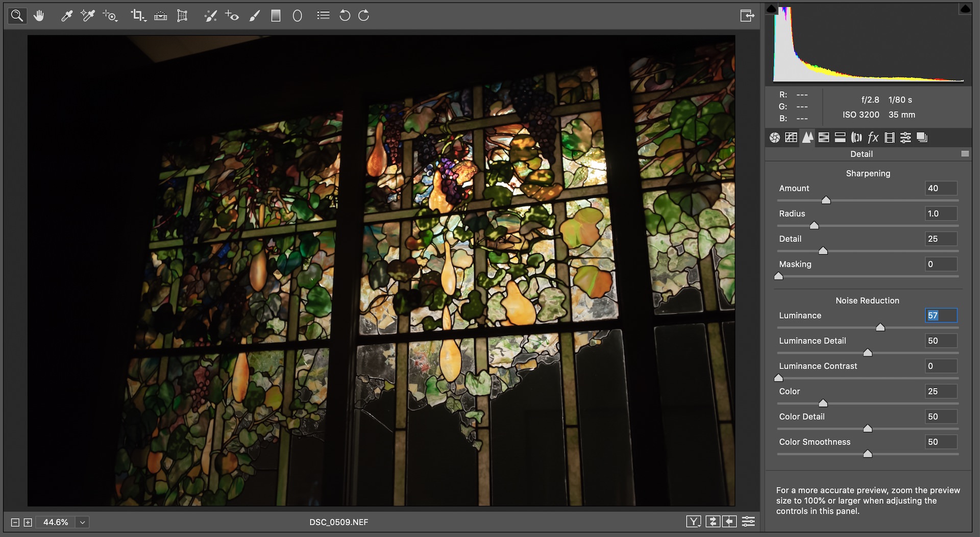This screenshot has width=980, height=537.
Task: Select the Red Eye Removal tool
Action: 232,16
